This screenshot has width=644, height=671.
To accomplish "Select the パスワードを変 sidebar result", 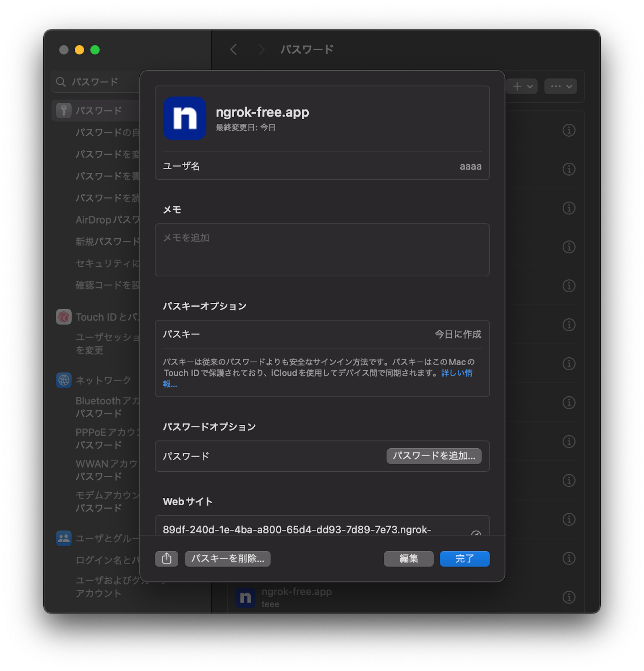I will click(x=107, y=154).
